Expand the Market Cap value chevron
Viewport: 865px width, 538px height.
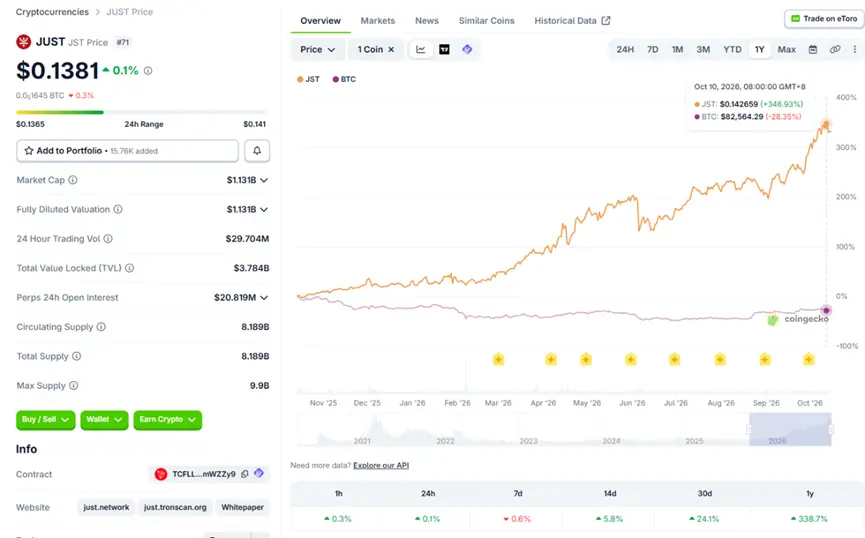(264, 180)
